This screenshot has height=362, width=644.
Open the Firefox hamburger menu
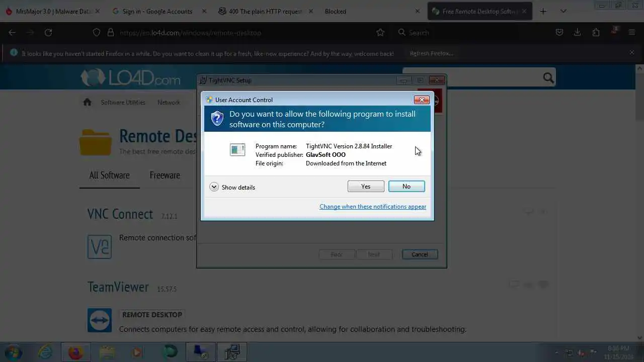click(x=632, y=32)
